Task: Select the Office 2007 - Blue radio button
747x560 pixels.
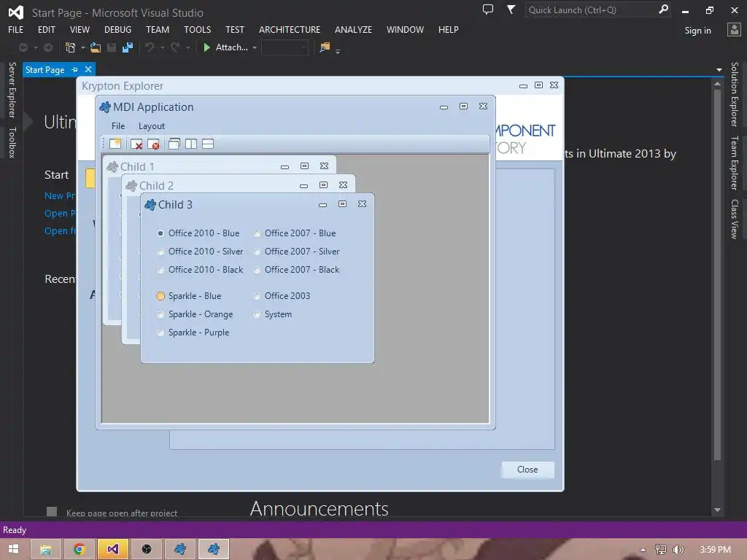Action: pos(257,233)
